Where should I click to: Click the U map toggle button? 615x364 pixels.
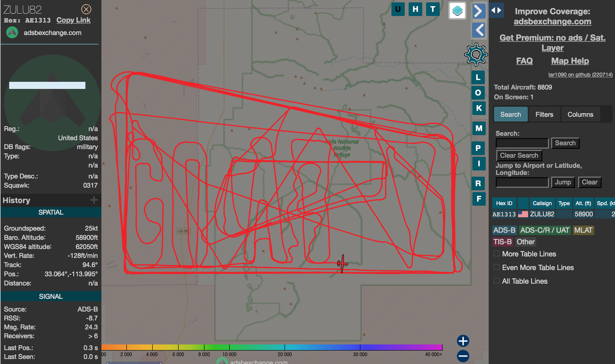coord(398,9)
